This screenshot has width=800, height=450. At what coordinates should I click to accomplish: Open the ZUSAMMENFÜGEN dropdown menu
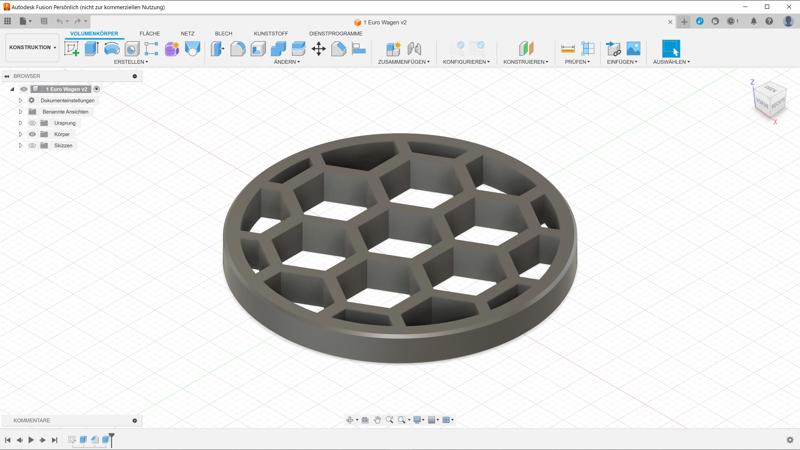point(404,62)
